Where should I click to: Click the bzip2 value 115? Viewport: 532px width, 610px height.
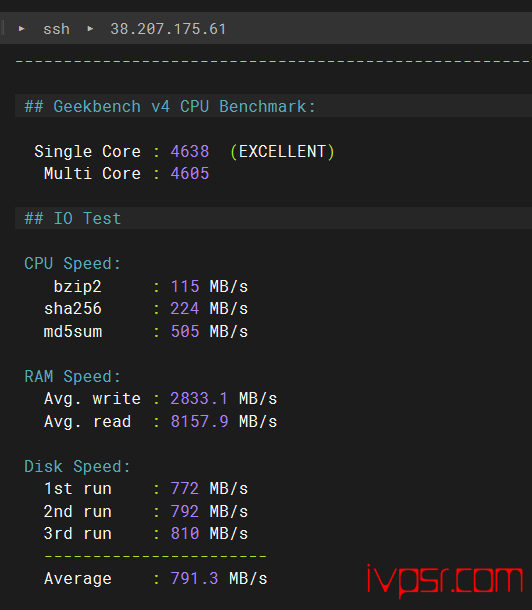click(185, 287)
